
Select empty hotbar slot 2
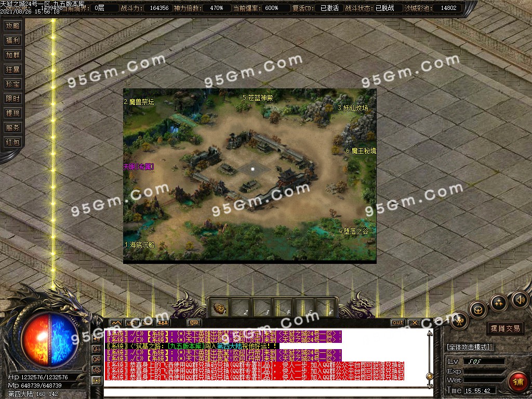(241, 309)
